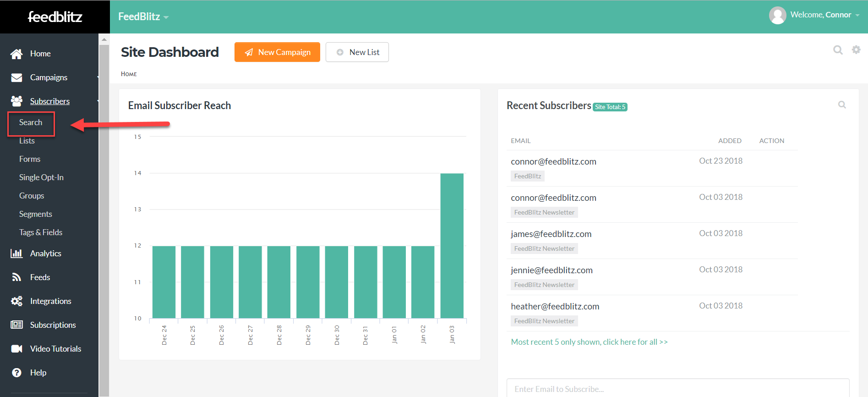Click heather@feedblitz.com subscriber email
868x397 pixels.
coord(555,306)
